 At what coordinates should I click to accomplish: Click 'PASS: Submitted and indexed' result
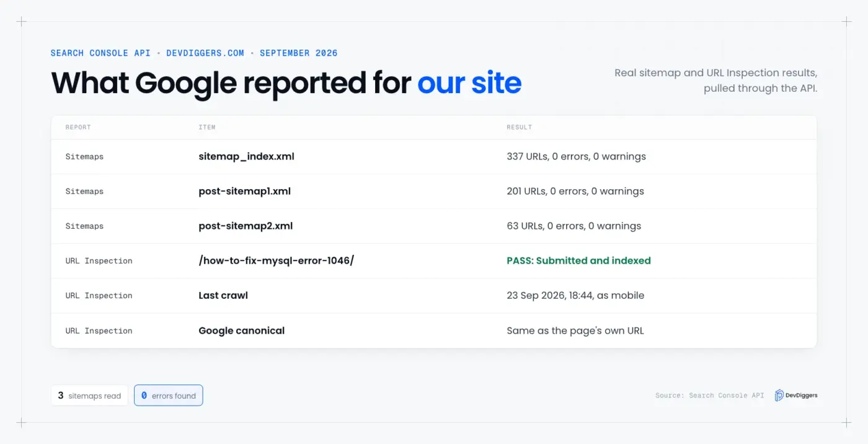coord(578,260)
